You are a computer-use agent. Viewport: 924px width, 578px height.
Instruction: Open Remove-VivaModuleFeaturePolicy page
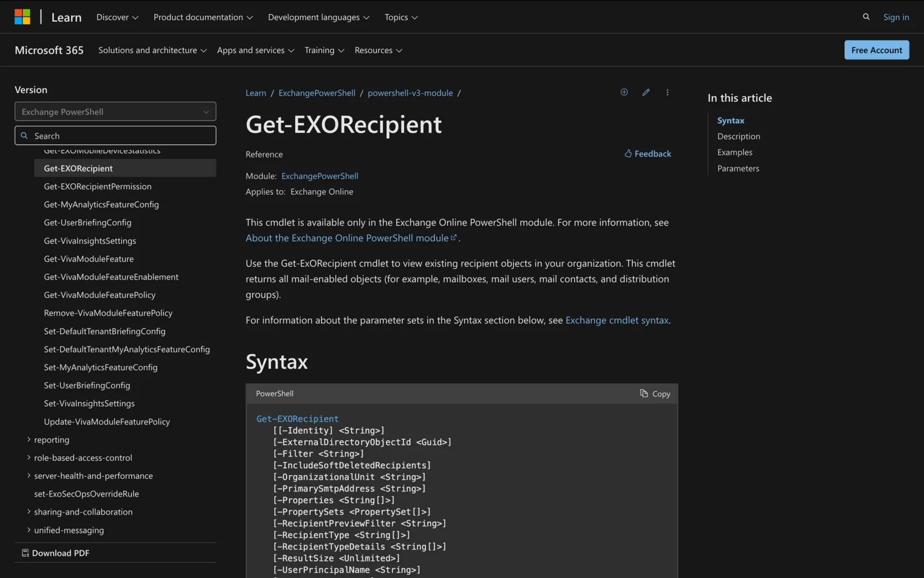108,313
